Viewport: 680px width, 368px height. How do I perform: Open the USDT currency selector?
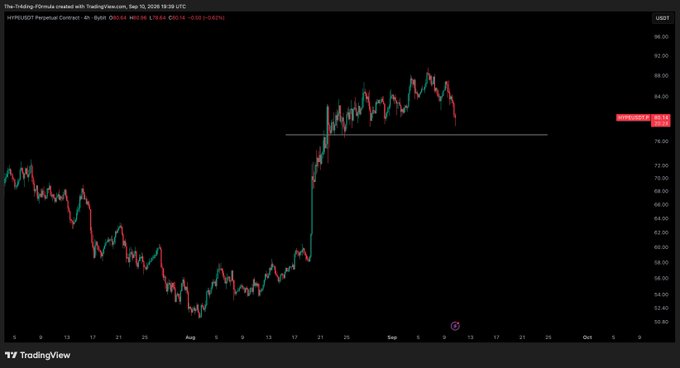662,18
